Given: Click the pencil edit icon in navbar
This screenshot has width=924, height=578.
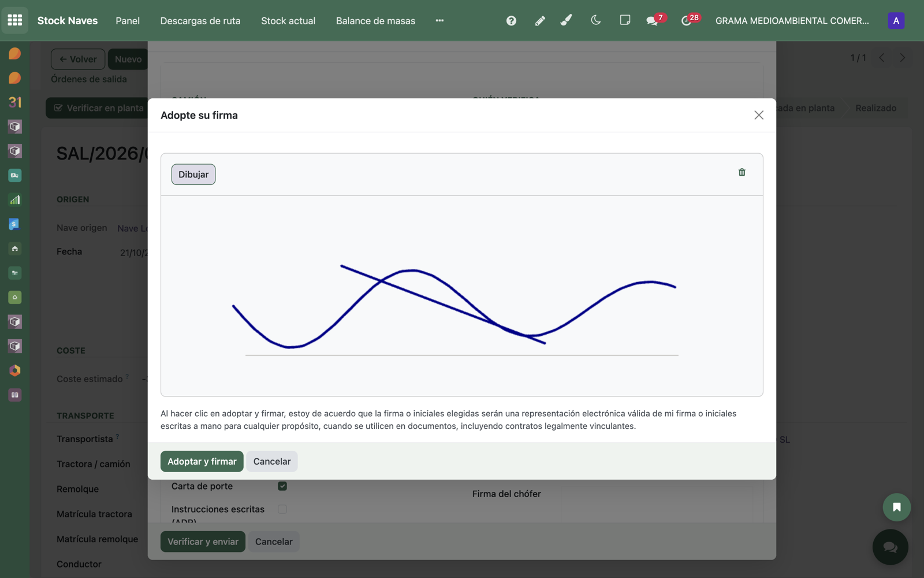Looking at the screenshot, I should 540,21.
